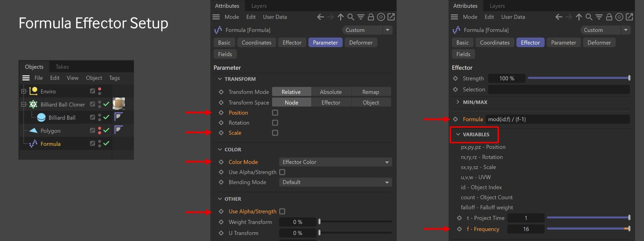This screenshot has width=644, height=241.
Task: Click up arrow in Parameter attributes panel
Action: [x=340, y=17]
